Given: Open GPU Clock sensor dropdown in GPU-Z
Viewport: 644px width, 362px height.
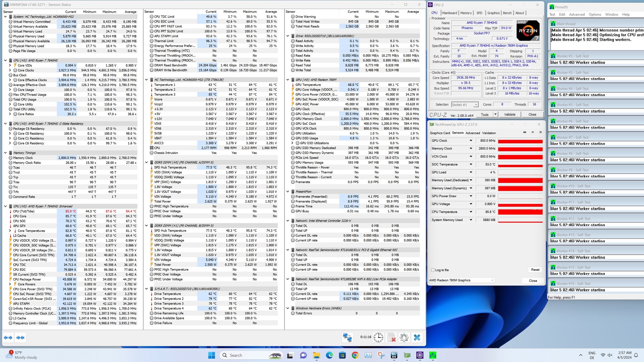Looking at the screenshot, I should tap(471, 141).
